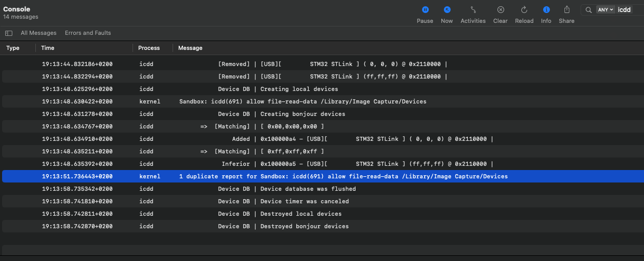The image size is (644, 261).
Task: Open the ANY search filter dropdown
Action: pos(606,10)
